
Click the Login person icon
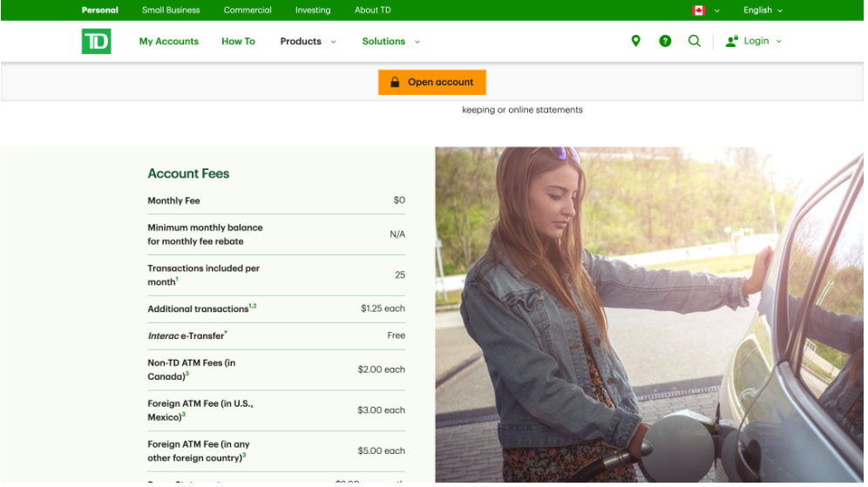coord(732,41)
